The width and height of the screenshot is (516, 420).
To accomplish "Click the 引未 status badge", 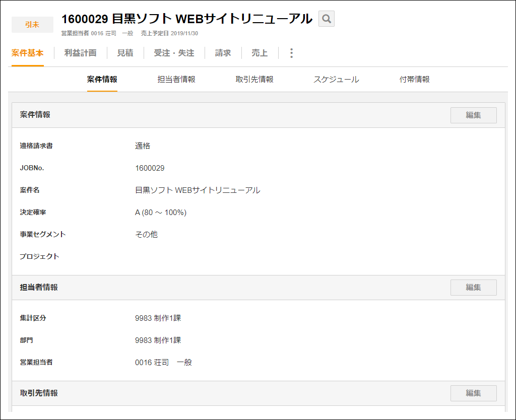I will [x=32, y=23].
